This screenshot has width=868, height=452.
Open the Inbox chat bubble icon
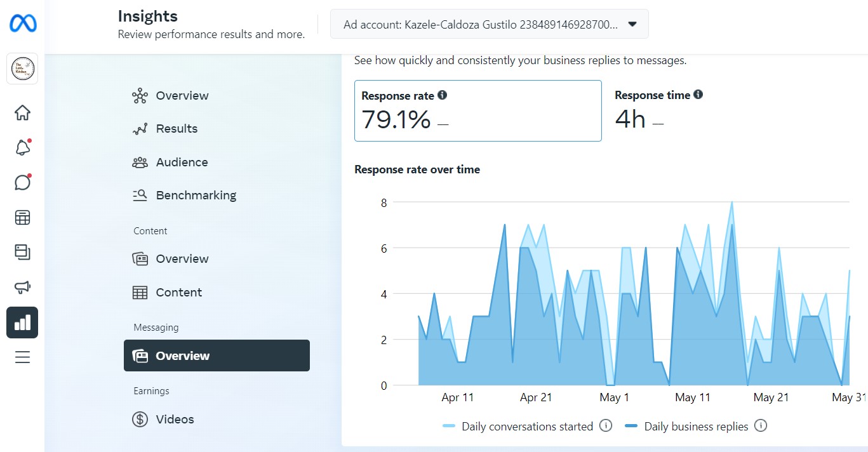pos(22,183)
